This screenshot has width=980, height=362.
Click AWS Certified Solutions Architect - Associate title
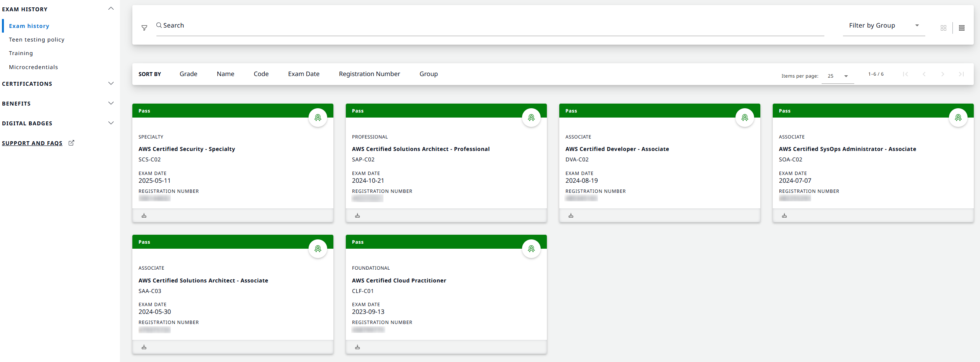click(x=203, y=281)
